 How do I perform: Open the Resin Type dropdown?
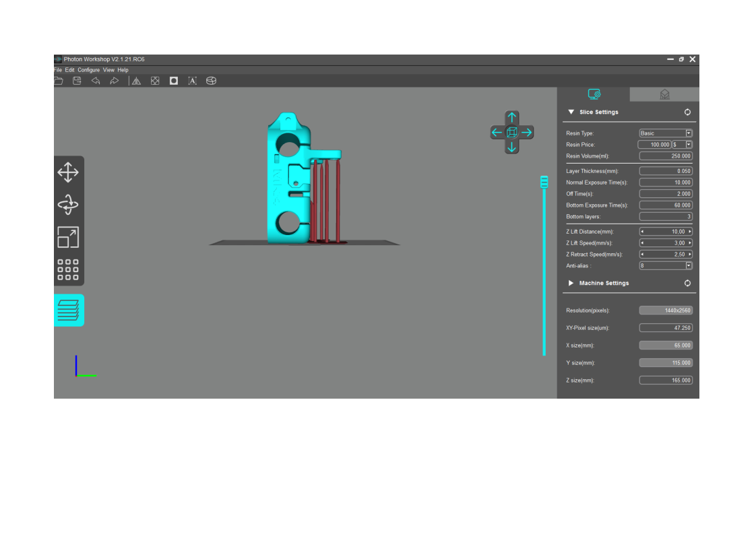tap(689, 133)
